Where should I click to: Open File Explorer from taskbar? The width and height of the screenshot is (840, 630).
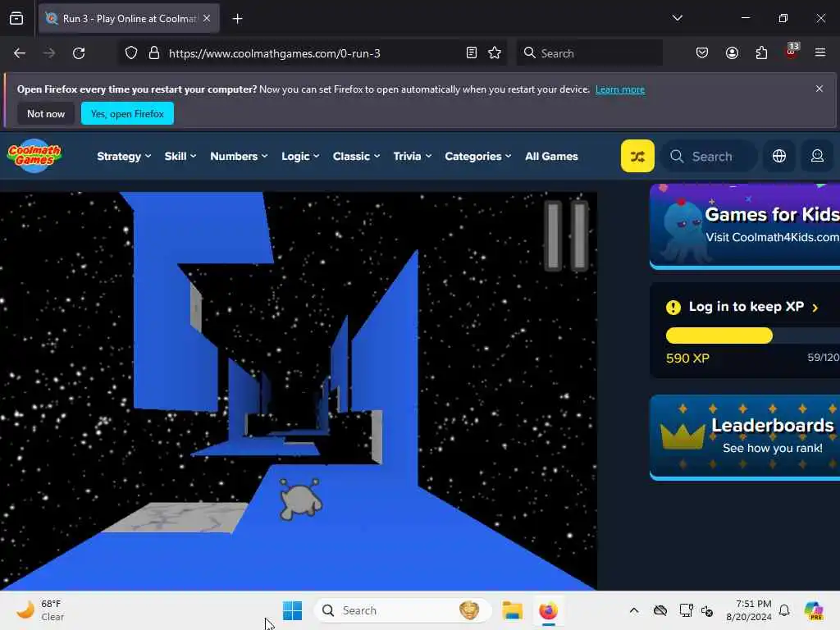coord(512,610)
